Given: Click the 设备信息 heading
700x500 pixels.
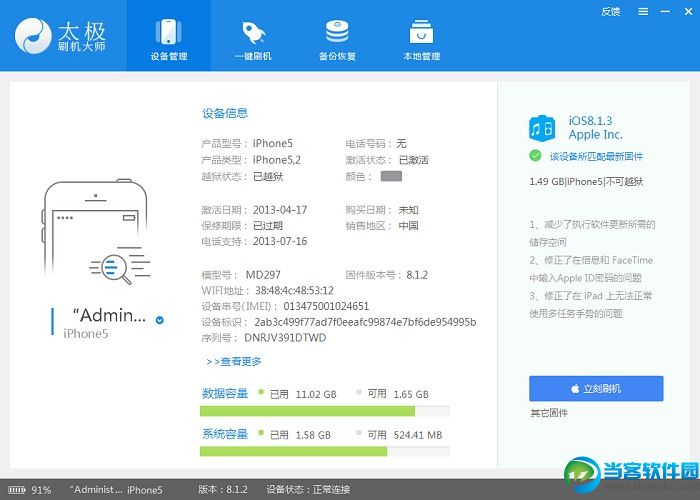Looking at the screenshot, I should pos(225,113).
